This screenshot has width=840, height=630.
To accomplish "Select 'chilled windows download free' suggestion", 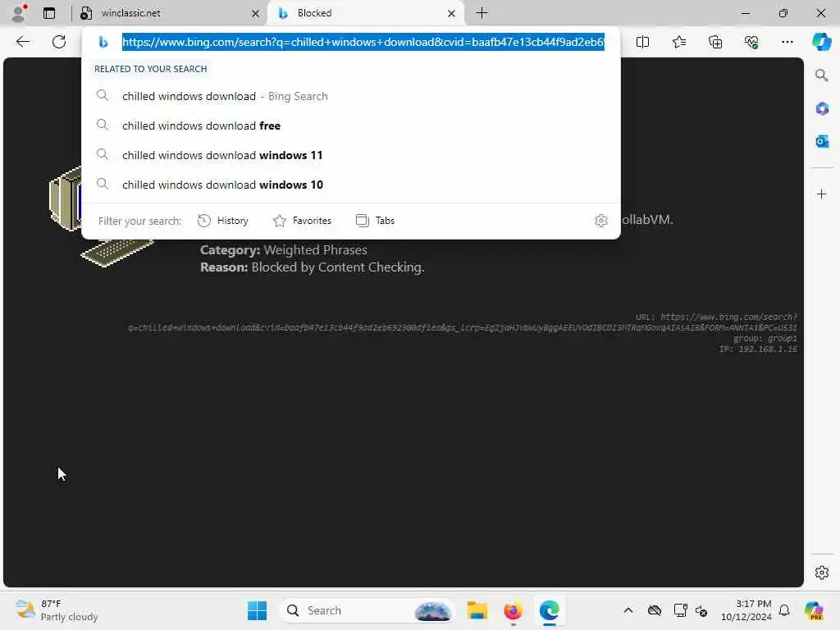I will tap(351, 126).
